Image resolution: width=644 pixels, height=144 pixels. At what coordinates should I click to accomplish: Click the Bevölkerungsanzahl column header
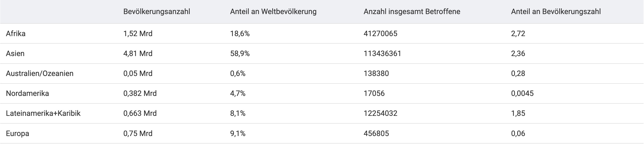[157, 12]
